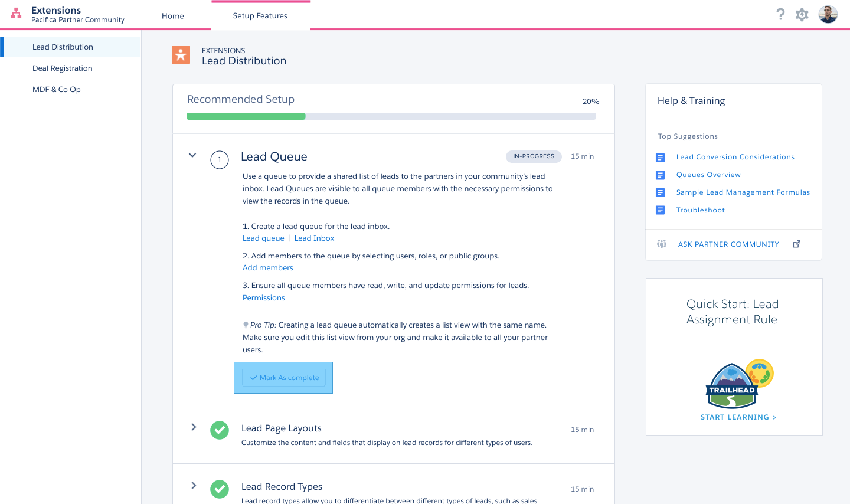
Task: Click the Extensions app logo icon
Action: pyautogui.click(x=17, y=13)
